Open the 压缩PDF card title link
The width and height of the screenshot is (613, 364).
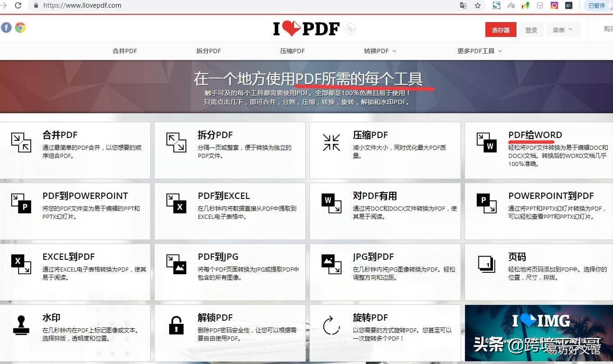click(370, 135)
